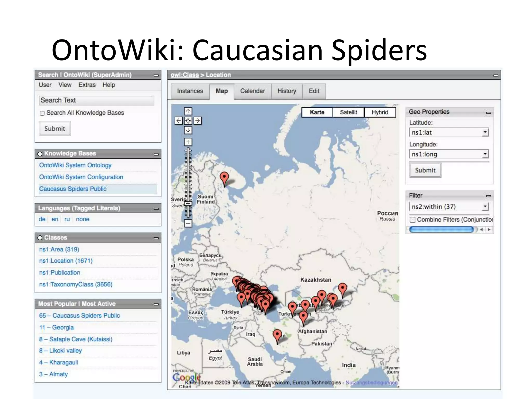Click the blue Filter horizontal scrollbar

441,229
